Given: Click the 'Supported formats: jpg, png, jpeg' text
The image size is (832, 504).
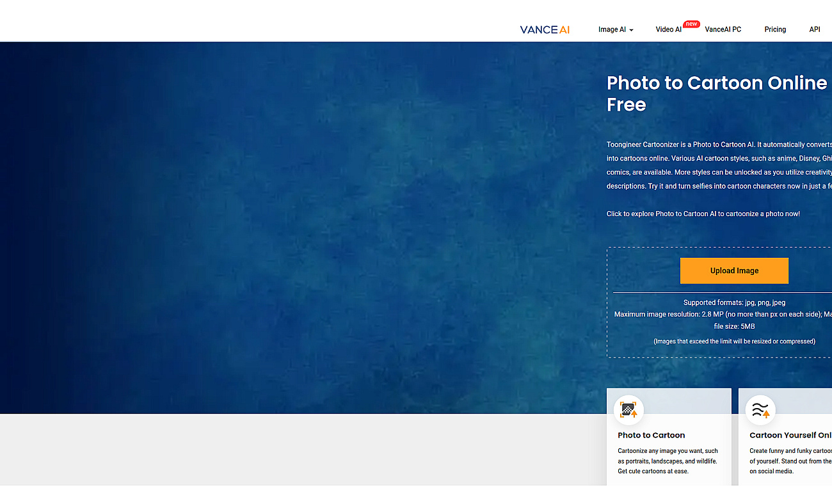Looking at the screenshot, I should [x=734, y=303].
